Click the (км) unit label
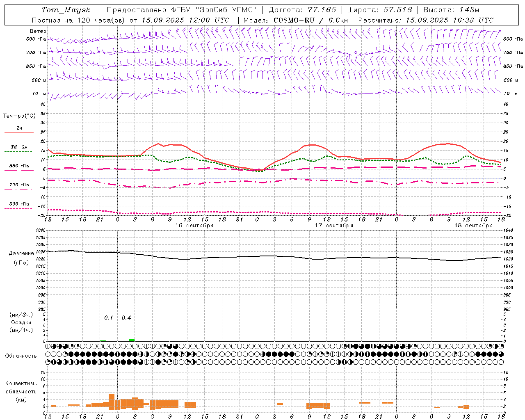 (x=21, y=399)
